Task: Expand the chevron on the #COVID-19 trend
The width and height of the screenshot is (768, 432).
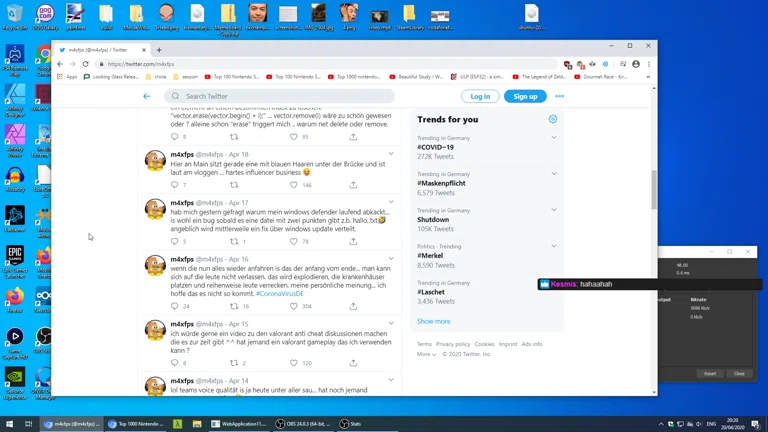Action: tap(553, 138)
